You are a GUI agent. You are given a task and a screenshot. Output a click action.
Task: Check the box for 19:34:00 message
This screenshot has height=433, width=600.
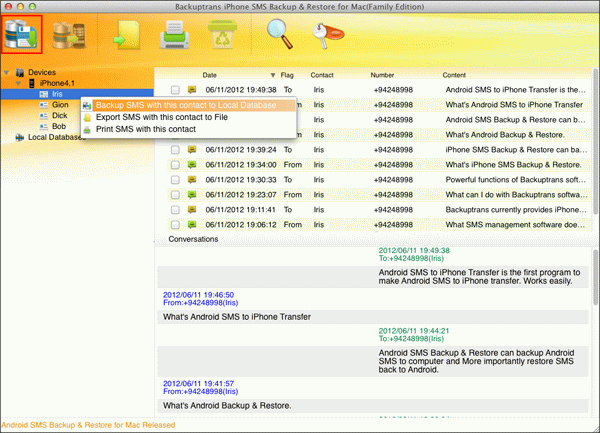pos(175,164)
